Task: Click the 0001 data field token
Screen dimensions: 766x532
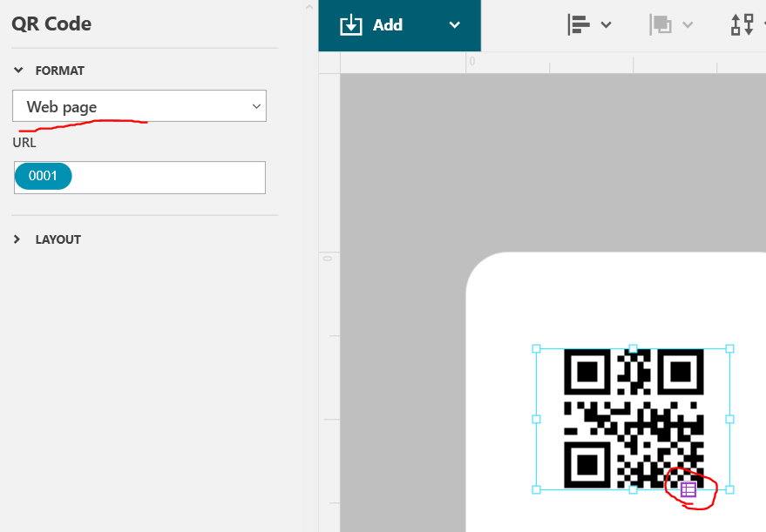Action: (x=43, y=176)
